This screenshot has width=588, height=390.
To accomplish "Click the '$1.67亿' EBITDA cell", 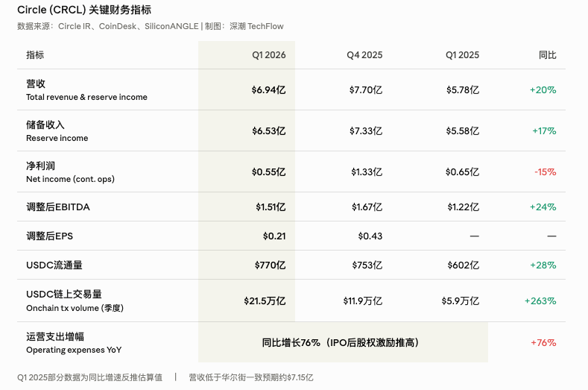I will (x=367, y=207).
